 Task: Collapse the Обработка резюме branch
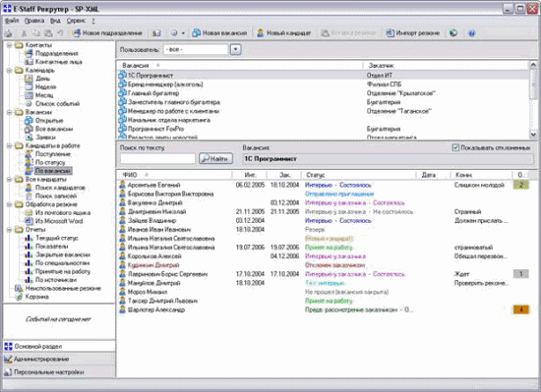[x=10, y=204]
